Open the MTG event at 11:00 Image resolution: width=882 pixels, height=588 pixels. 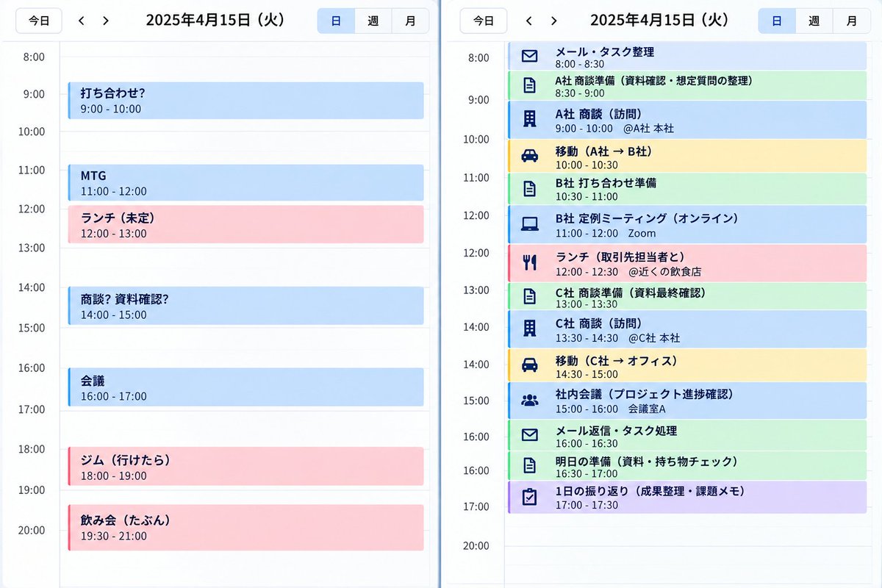click(245, 183)
